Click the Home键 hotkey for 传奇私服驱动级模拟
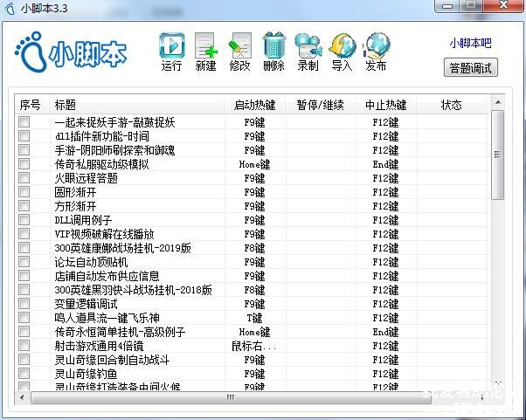526x420 pixels. [254, 164]
